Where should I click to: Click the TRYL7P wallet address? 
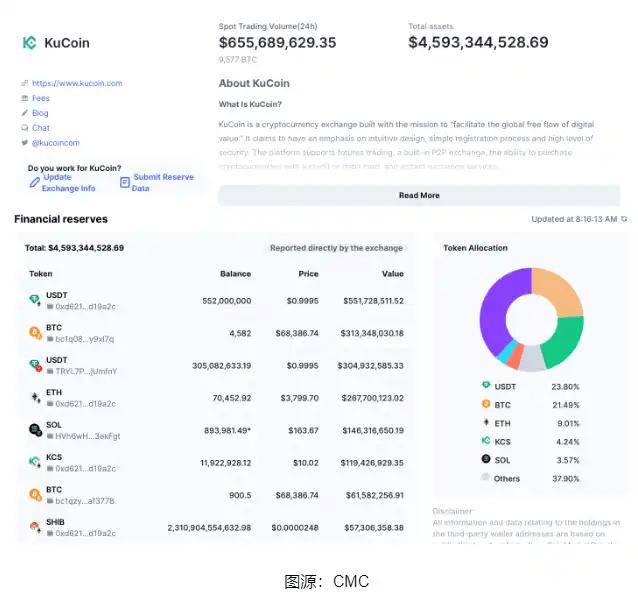point(86,371)
